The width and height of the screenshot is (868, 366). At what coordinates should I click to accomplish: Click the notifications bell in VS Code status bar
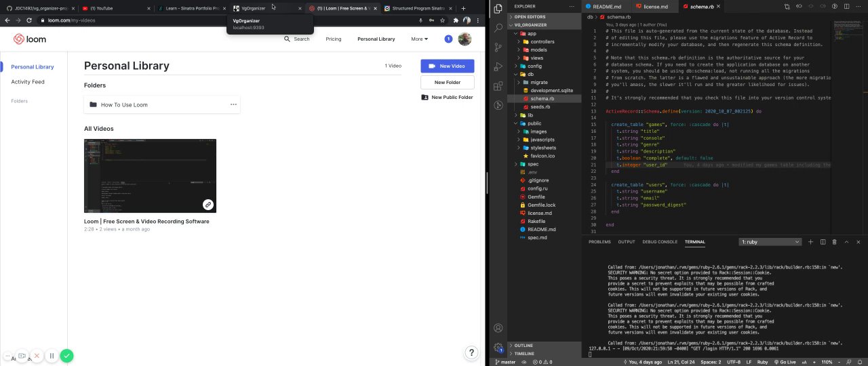[x=861, y=362]
